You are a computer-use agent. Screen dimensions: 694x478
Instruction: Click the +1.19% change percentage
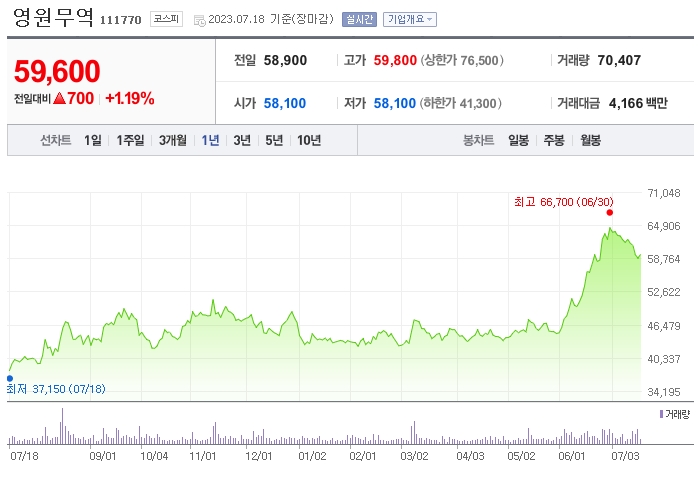[x=130, y=98]
